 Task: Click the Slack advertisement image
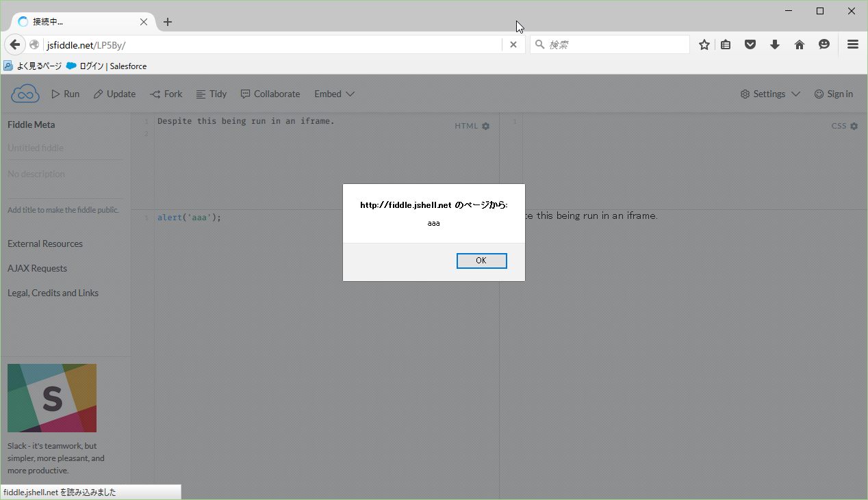click(x=52, y=398)
